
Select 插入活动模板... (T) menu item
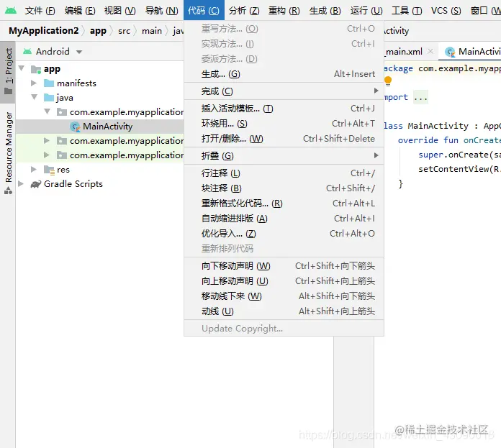[x=284, y=109]
